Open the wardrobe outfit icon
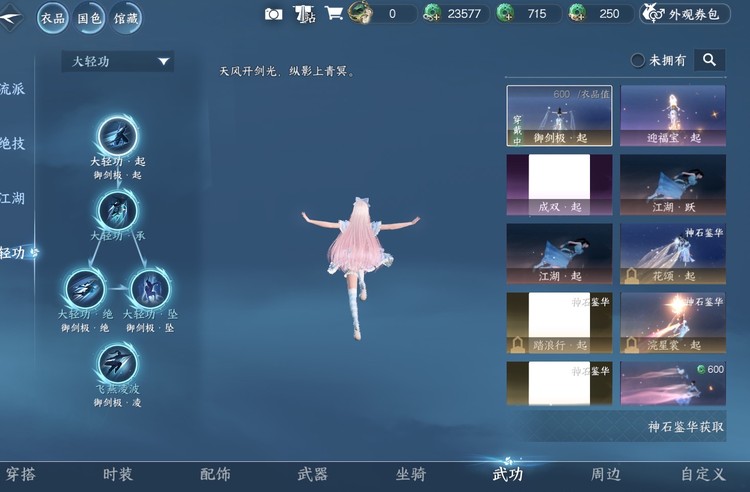Screen dimensions: 750x492 point(304,14)
